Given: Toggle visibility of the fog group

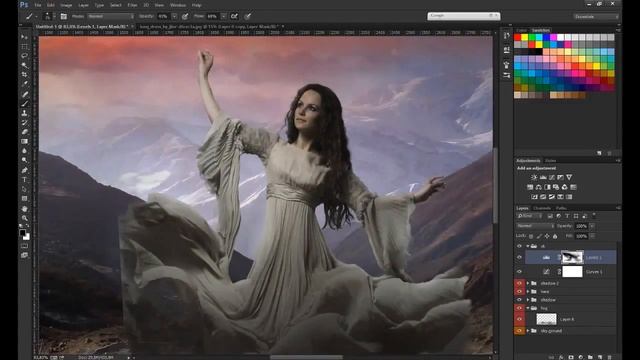Looking at the screenshot, I should (x=519, y=308).
